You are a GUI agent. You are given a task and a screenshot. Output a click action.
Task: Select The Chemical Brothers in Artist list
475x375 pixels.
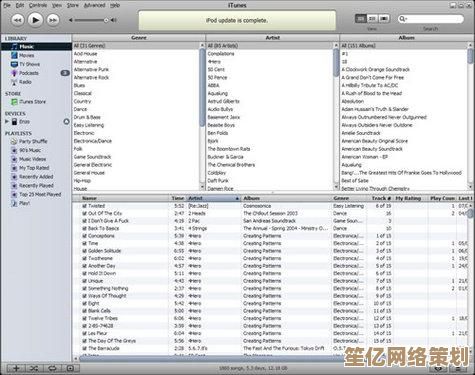270,165
